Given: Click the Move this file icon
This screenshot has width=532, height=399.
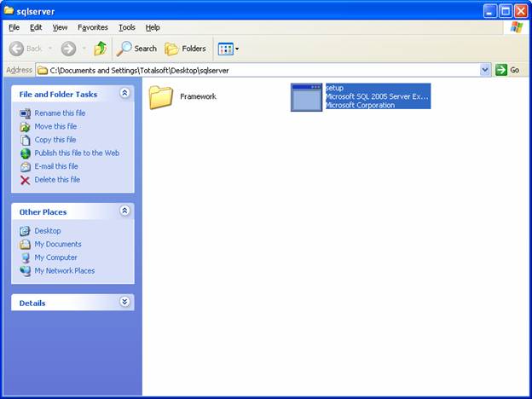Looking at the screenshot, I should click(x=25, y=127).
